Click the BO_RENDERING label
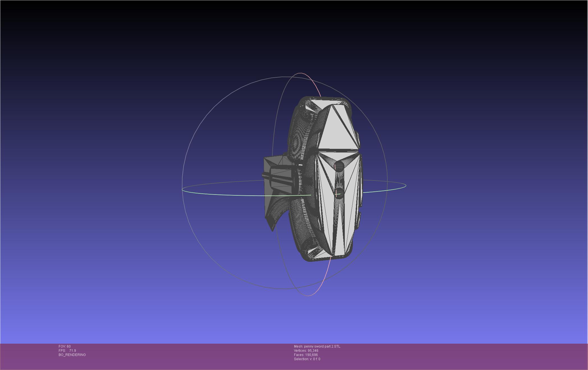 [72, 355]
